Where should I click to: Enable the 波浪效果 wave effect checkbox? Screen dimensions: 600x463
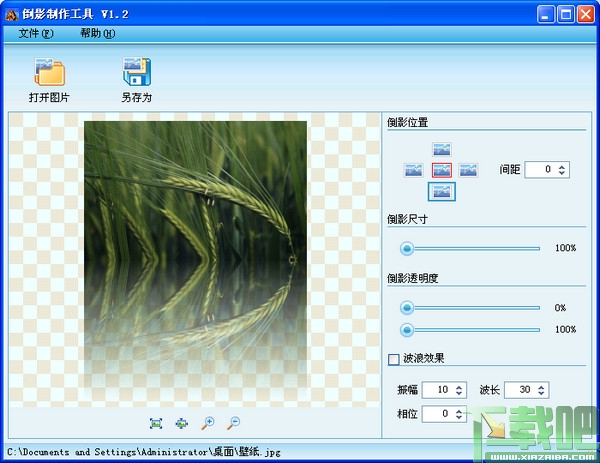pyautogui.click(x=394, y=359)
